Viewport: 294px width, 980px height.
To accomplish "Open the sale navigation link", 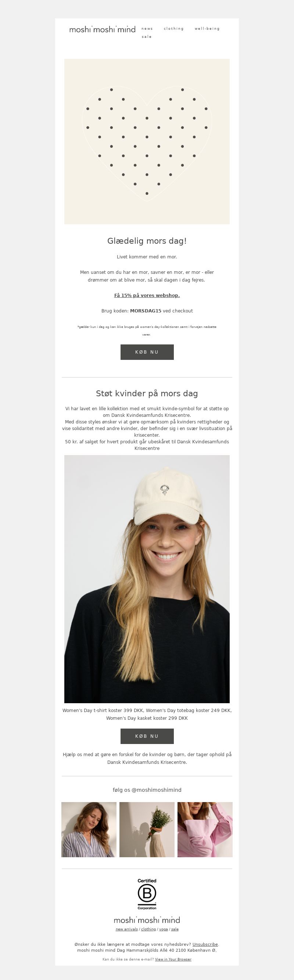I will click(147, 37).
